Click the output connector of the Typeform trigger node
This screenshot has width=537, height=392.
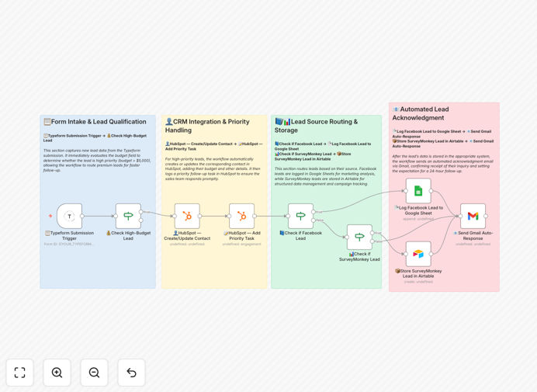[x=82, y=217]
